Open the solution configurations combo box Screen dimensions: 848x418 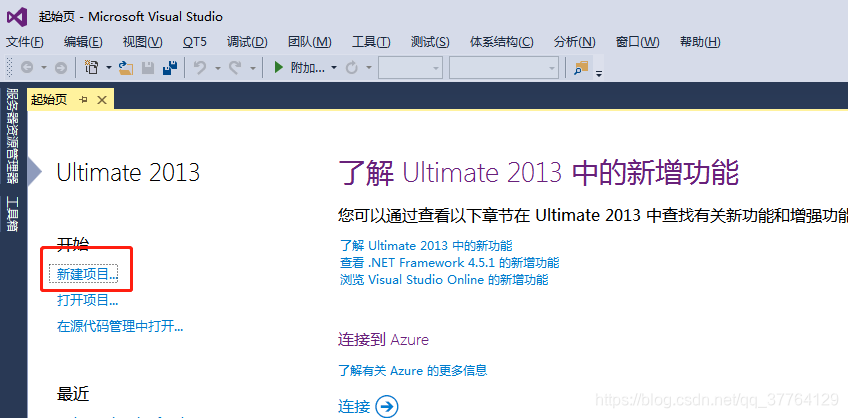click(x=410, y=68)
